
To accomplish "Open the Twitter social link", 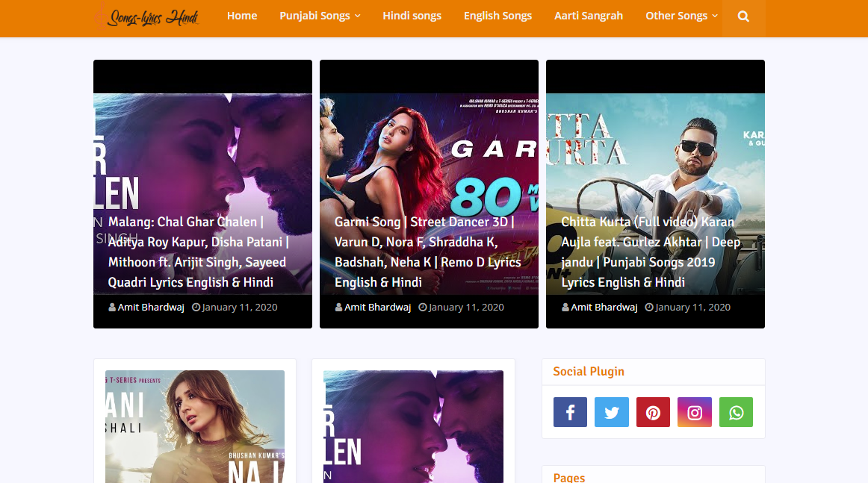I will point(612,412).
